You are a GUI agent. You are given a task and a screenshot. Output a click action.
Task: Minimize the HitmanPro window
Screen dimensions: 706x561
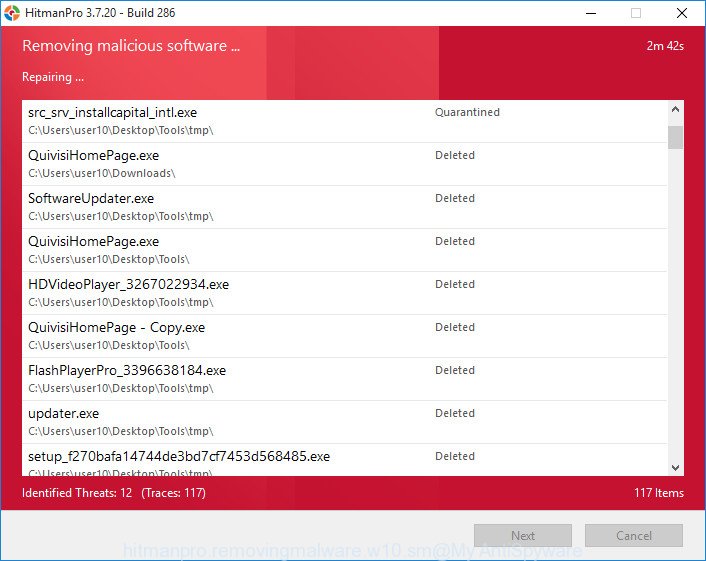[x=591, y=13]
